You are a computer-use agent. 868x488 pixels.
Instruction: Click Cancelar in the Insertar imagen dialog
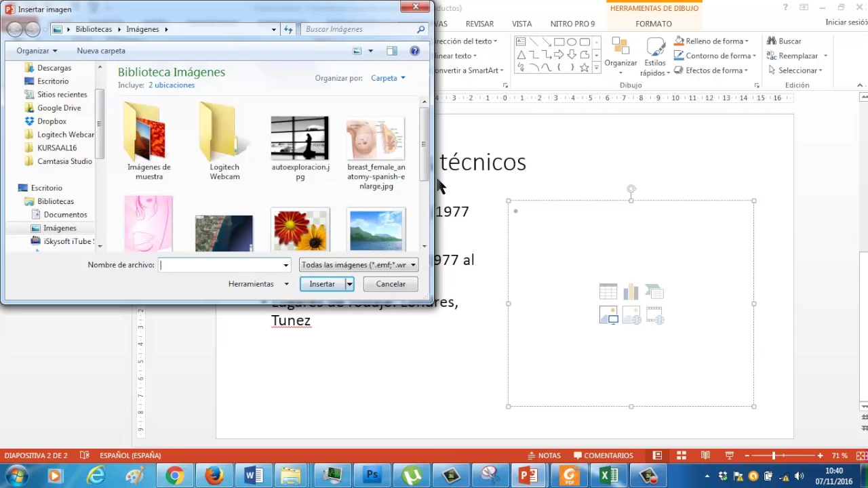pyautogui.click(x=391, y=284)
